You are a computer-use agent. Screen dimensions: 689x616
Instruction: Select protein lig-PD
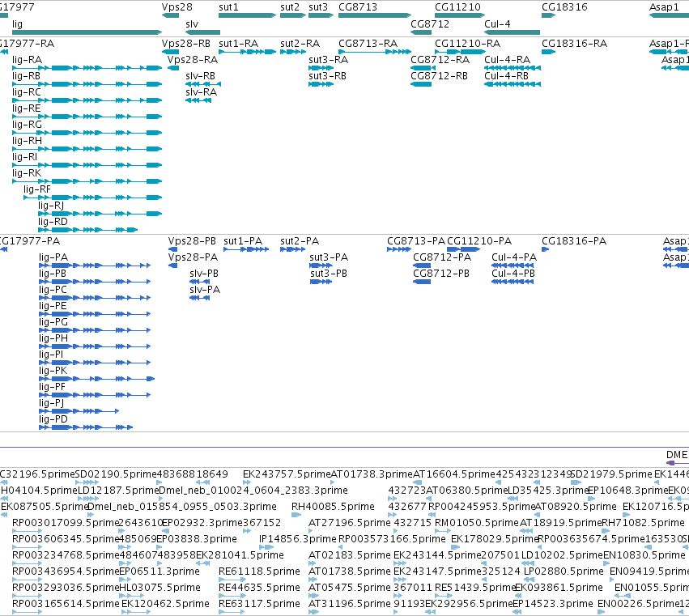coord(86,427)
